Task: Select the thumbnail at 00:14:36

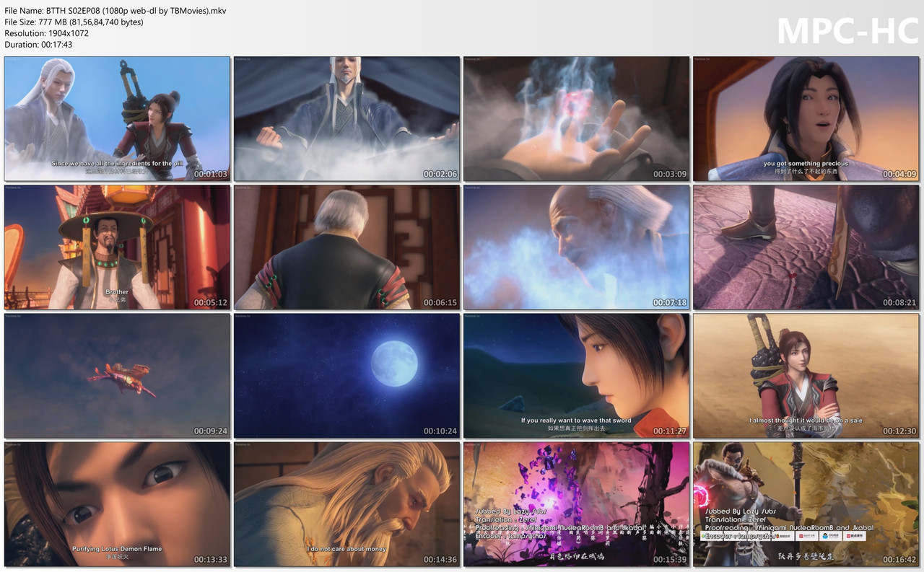Action: coord(346,504)
